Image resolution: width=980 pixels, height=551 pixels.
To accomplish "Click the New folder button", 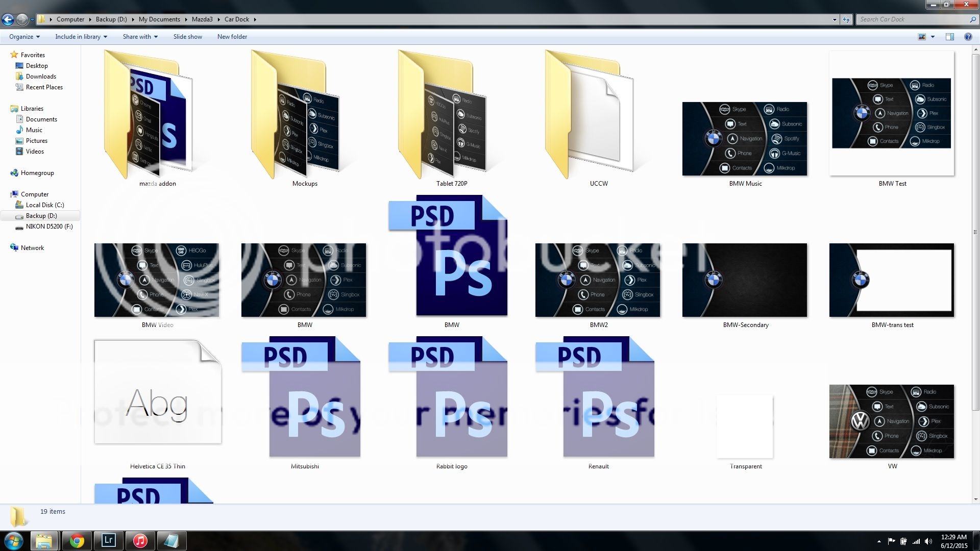I will coord(232,37).
